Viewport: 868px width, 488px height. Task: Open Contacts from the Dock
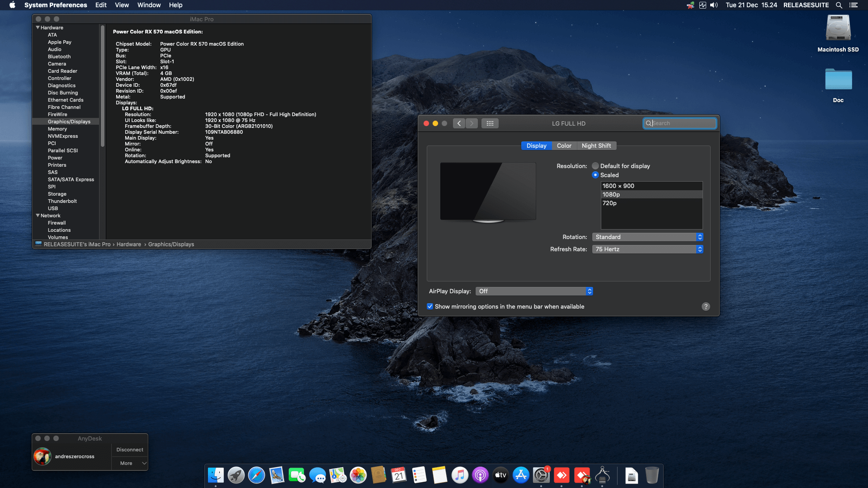[x=378, y=475]
